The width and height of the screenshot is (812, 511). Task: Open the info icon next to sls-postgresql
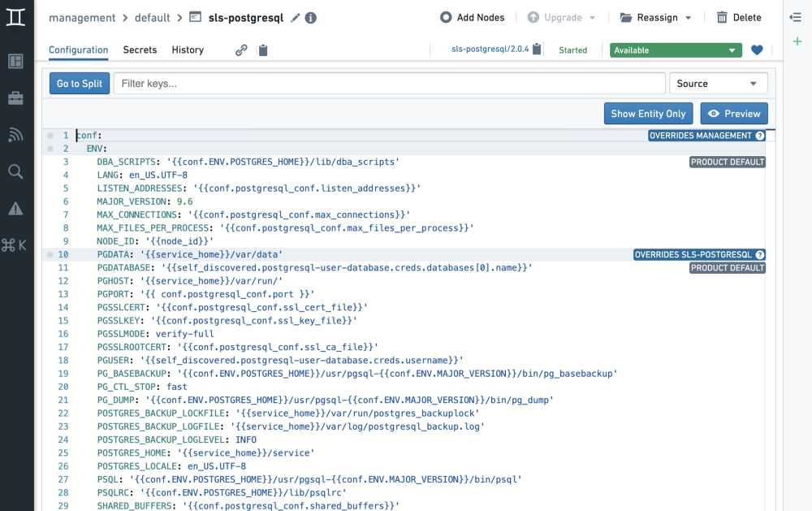pyautogui.click(x=311, y=18)
